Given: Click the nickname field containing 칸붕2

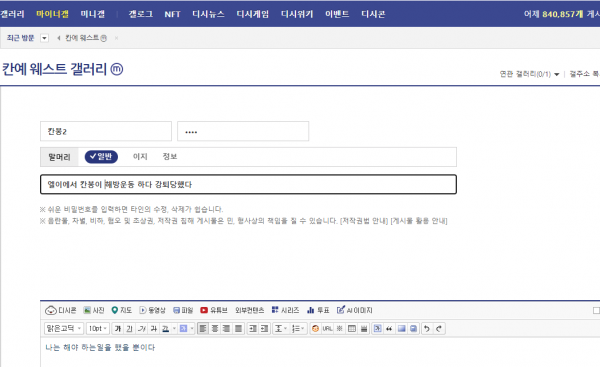Looking at the screenshot, I should pyautogui.click(x=106, y=131).
